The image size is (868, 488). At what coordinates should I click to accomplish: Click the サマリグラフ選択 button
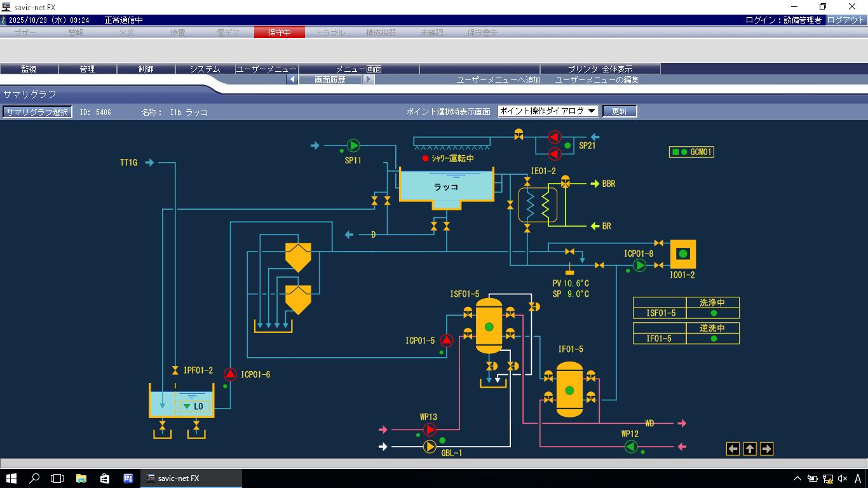37,112
